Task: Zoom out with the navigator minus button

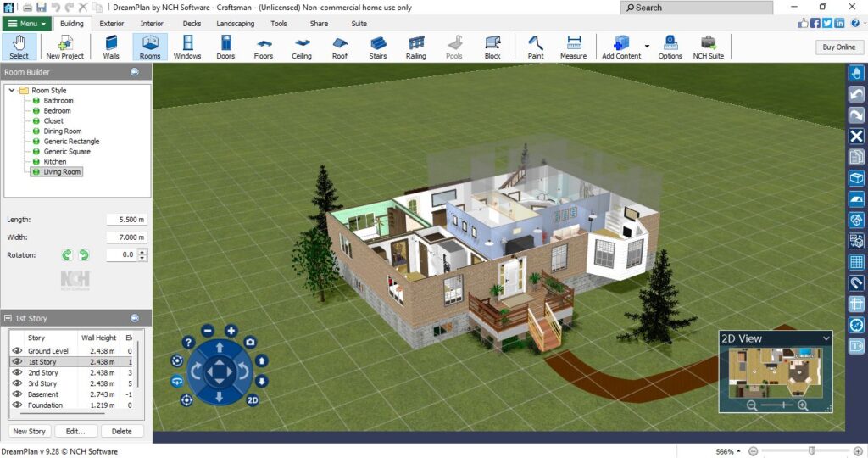Action: (x=208, y=331)
